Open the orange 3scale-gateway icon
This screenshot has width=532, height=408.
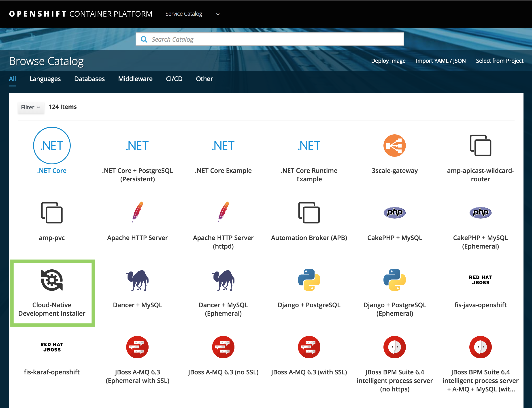pos(394,146)
